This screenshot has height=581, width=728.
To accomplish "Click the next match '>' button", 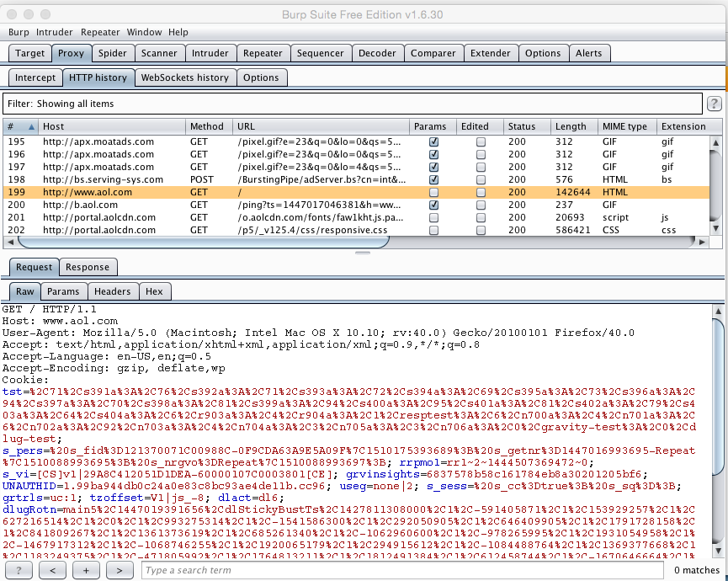I will point(119,570).
